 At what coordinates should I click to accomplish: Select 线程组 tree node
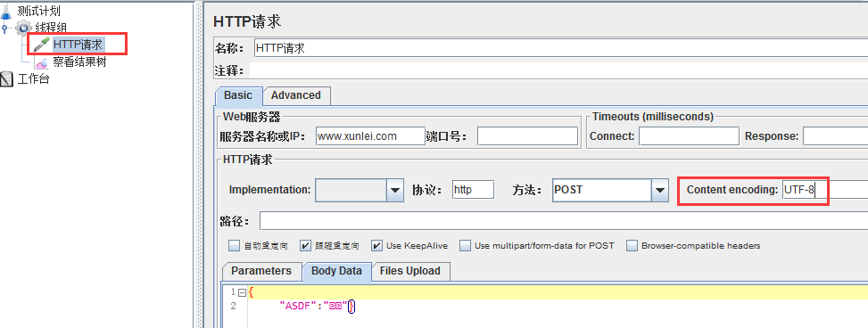(52, 28)
